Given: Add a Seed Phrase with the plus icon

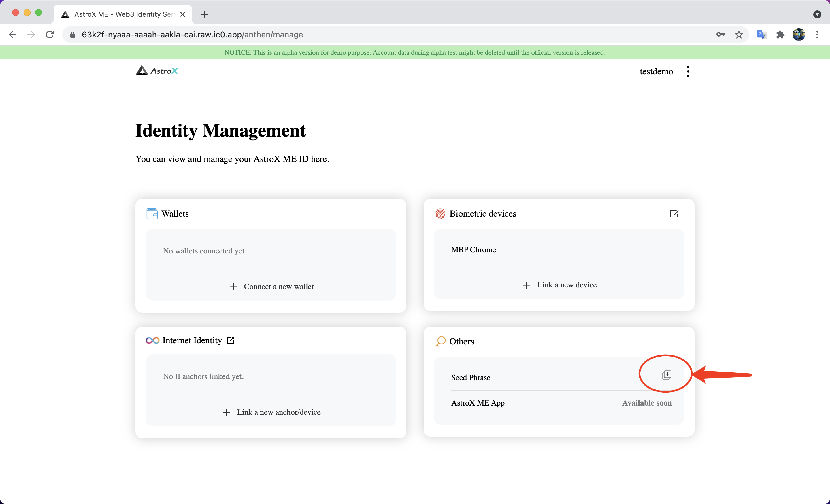Looking at the screenshot, I should pyautogui.click(x=667, y=375).
